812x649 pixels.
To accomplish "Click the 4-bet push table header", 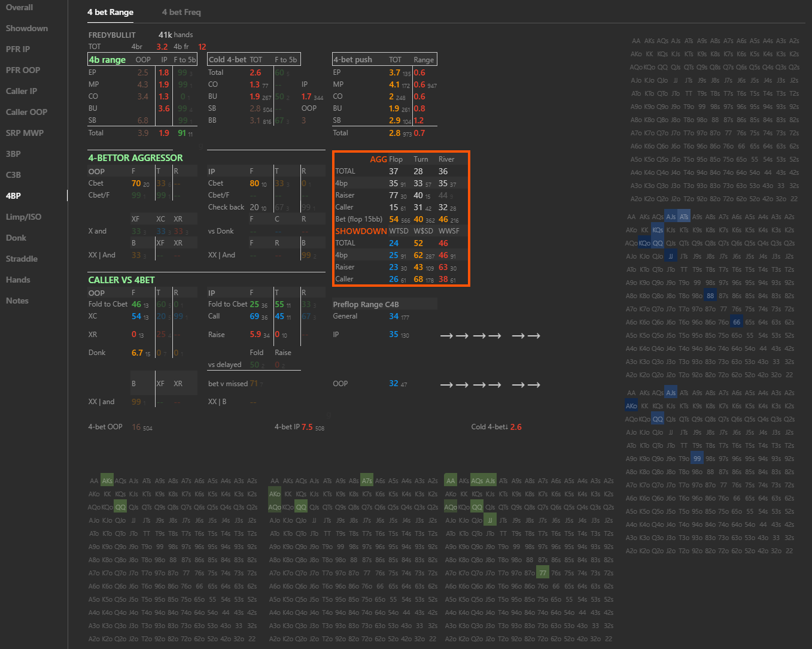I will [352, 59].
